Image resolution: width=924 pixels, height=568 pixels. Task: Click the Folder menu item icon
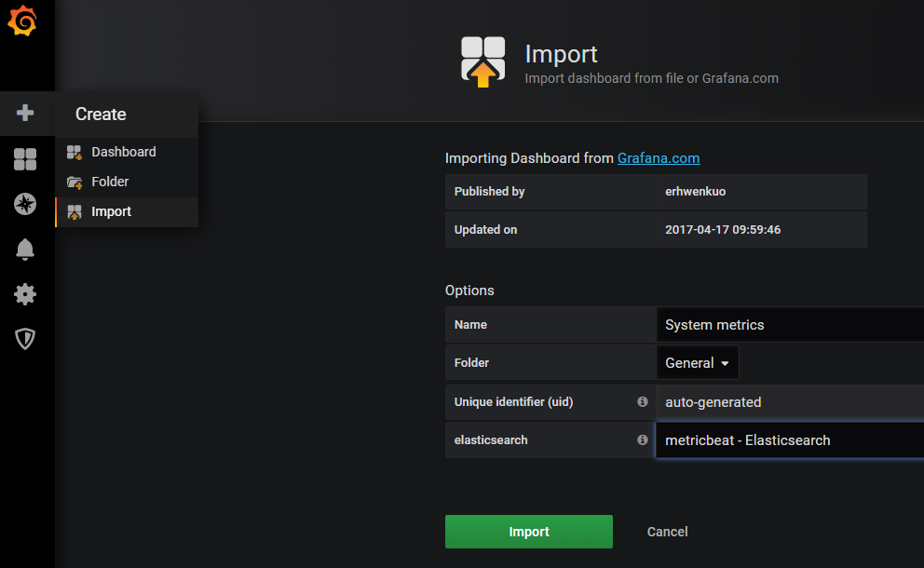(75, 183)
